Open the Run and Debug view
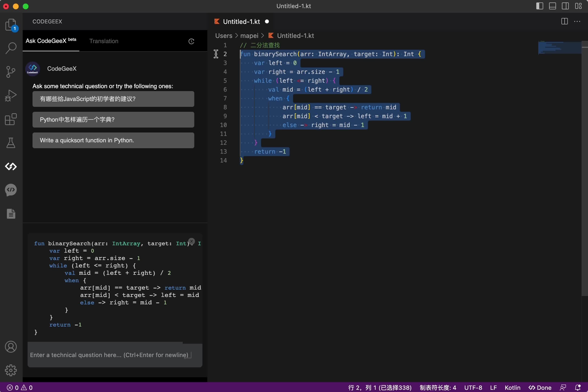588x392 pixels. 11,95
